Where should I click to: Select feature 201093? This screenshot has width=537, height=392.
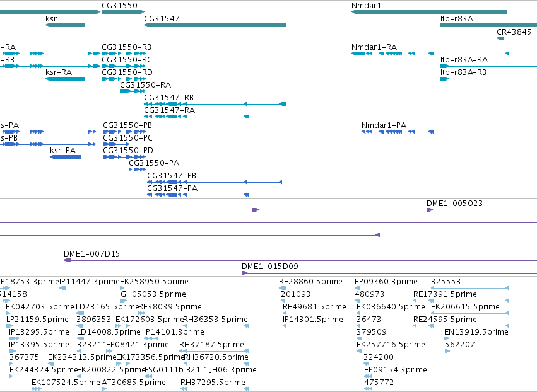click(295, 294)
